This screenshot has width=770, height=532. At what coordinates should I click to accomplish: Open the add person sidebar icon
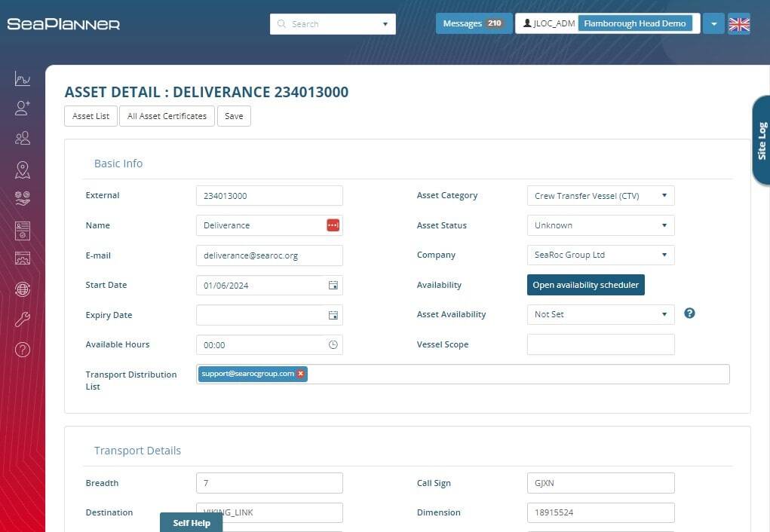pyautogui.click(x=23, y=108)
